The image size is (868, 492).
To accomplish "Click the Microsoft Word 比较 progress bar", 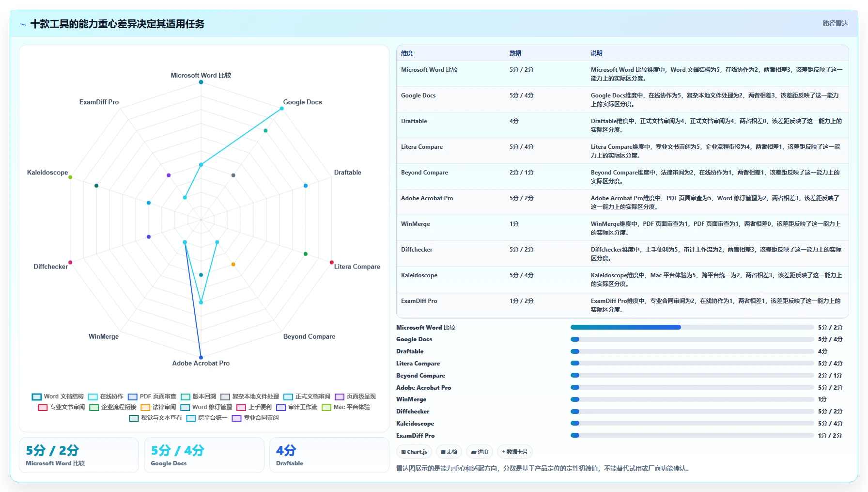I will 692,327.
